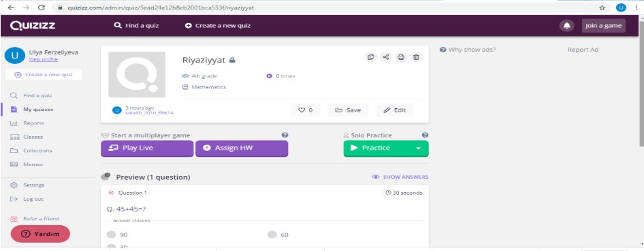Reload the page with the refresh icon

pyautogui.click(x=41, y=7)
